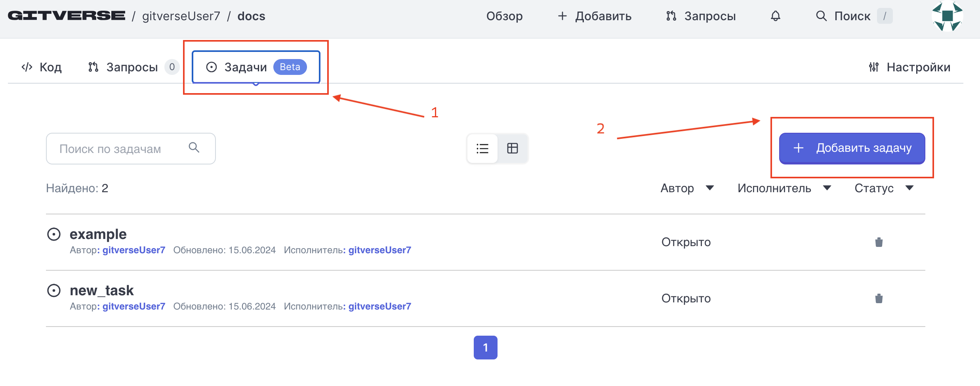Open the Запросы repository tab

click(133, 67)
